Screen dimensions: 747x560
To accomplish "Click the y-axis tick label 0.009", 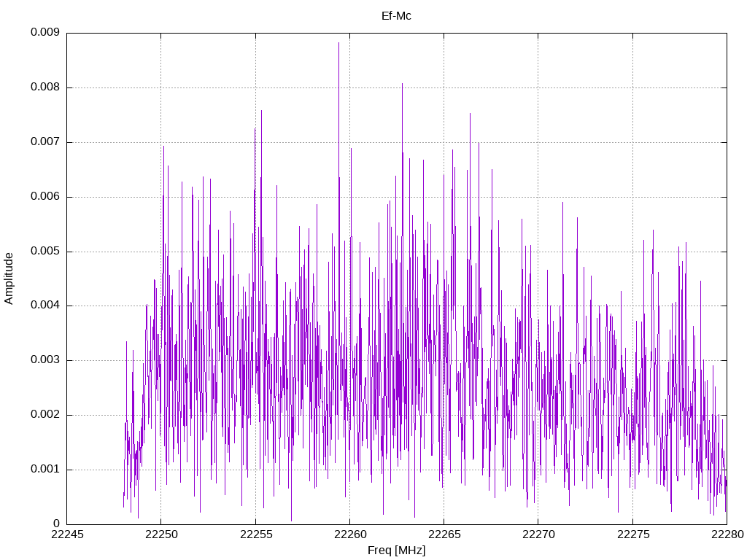I will pyautogui.click(x=44, y=32).
